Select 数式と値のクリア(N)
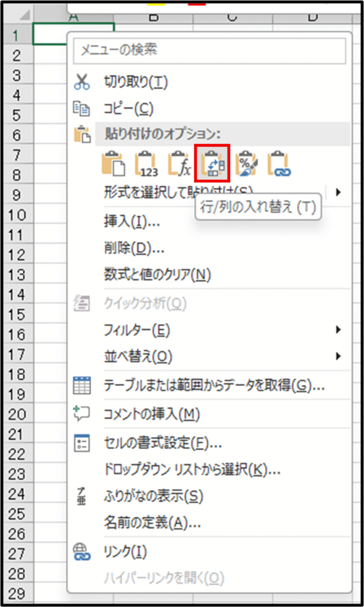 click(158, 274)
